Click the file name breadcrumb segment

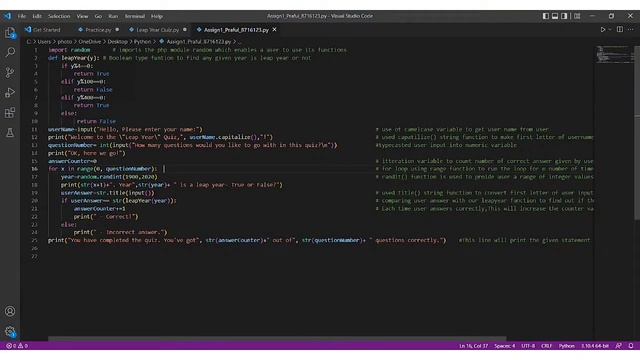pyautogui.click(x=198, y=42)
